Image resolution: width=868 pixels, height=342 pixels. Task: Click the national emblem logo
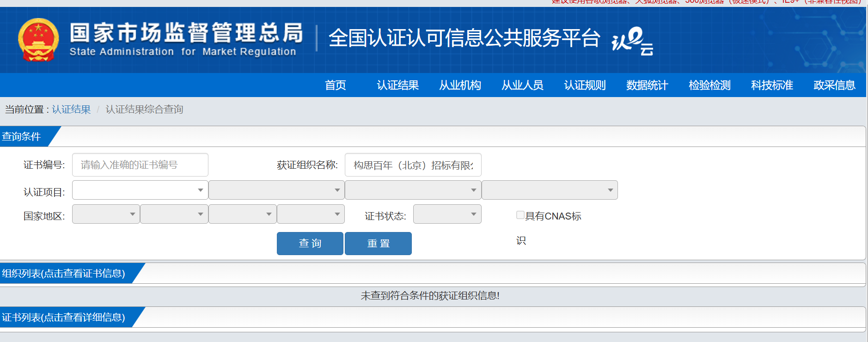pyautogui.click(x=38, y=40)
